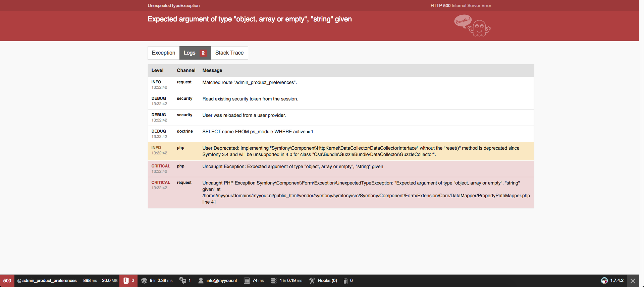Open the user icon security panel

coord(201,281)
